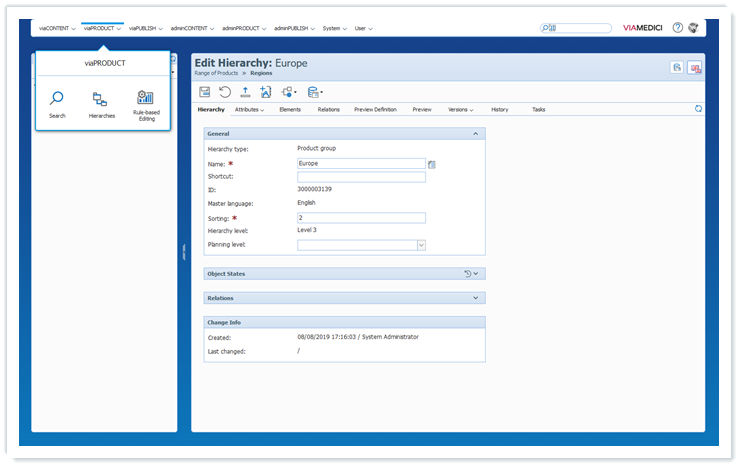Open the Planning level dropdown
The height and width of the screenshot is (468, 741).
[421, 244]
